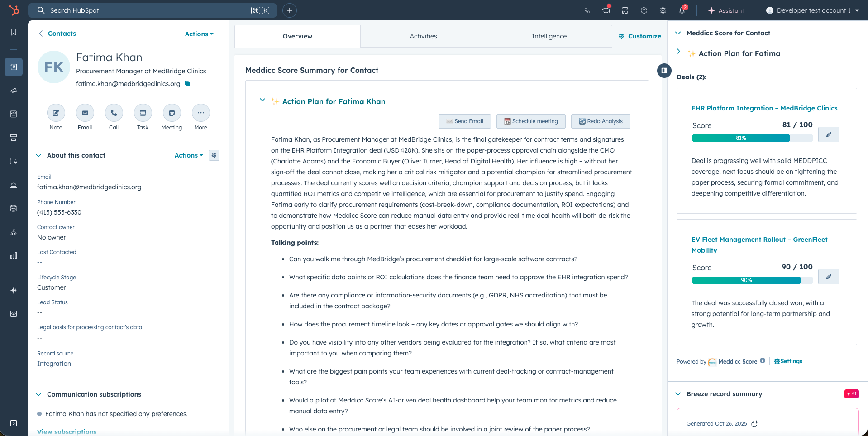The image size is (868, 436).
Task: Click the Call icon under contact name
Action: pyautogui.click(x=114, y=113)
